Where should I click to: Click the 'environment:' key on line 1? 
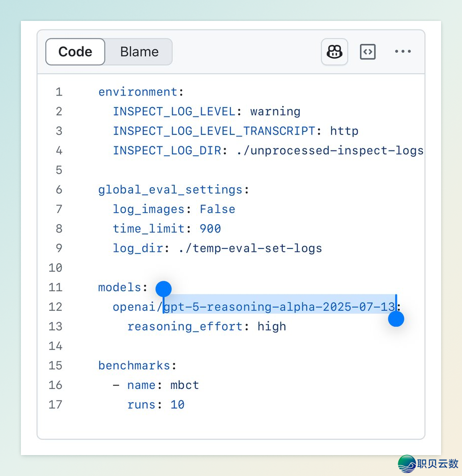click(x=141, y=92)
